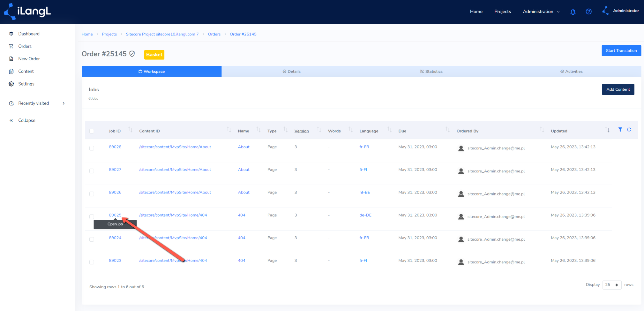This screenshot has height=311, width=644.
Task: Open Projects in the top navigation
Action: (503, 11)
